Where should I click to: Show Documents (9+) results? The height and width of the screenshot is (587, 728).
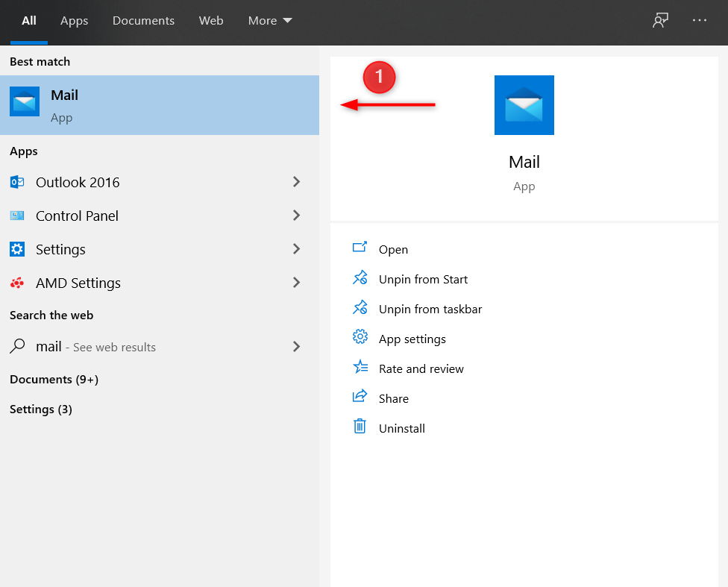point(54,380)
